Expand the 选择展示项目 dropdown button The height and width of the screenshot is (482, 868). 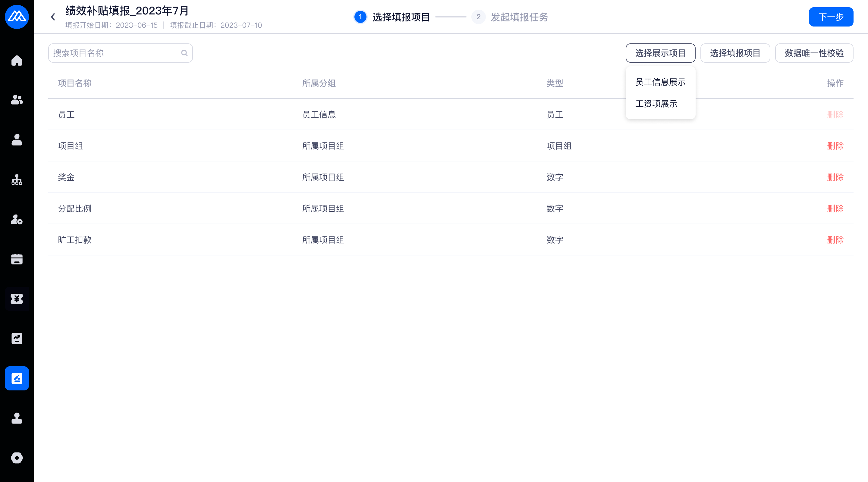pyautogui.click(x=660, y=53)
